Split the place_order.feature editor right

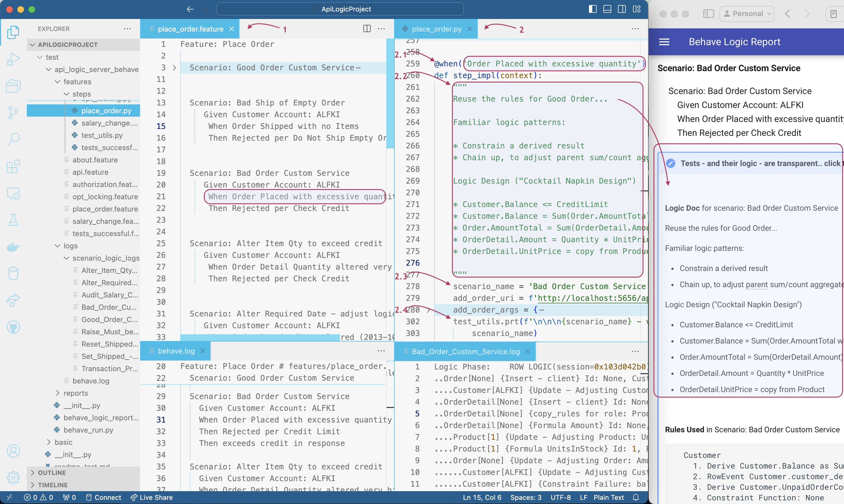367,29
